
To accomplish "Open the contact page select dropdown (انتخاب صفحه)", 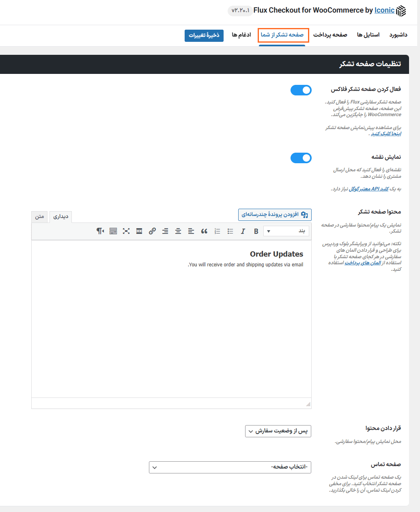I will click(230, 467).
